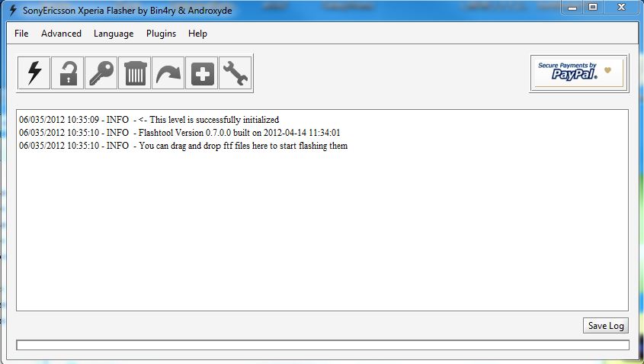
Task: Click the Secure Payments by PayPal button
Action: [578, 73]
